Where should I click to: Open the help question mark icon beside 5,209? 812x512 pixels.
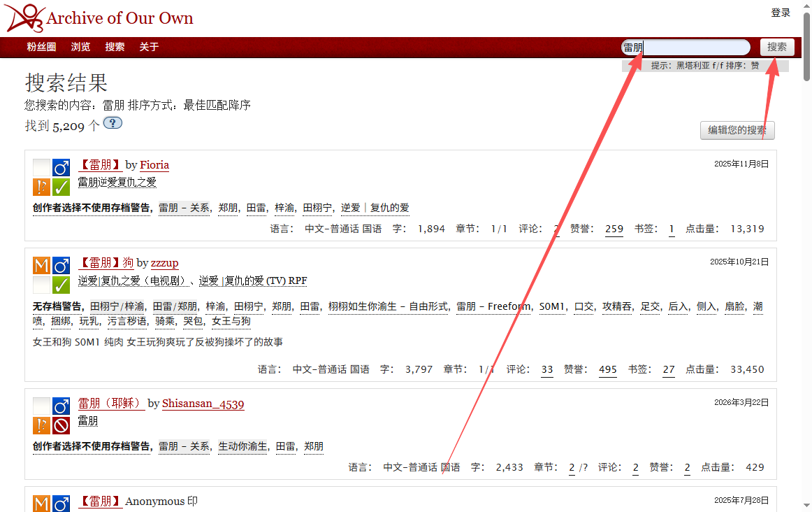tap(113, 123)
